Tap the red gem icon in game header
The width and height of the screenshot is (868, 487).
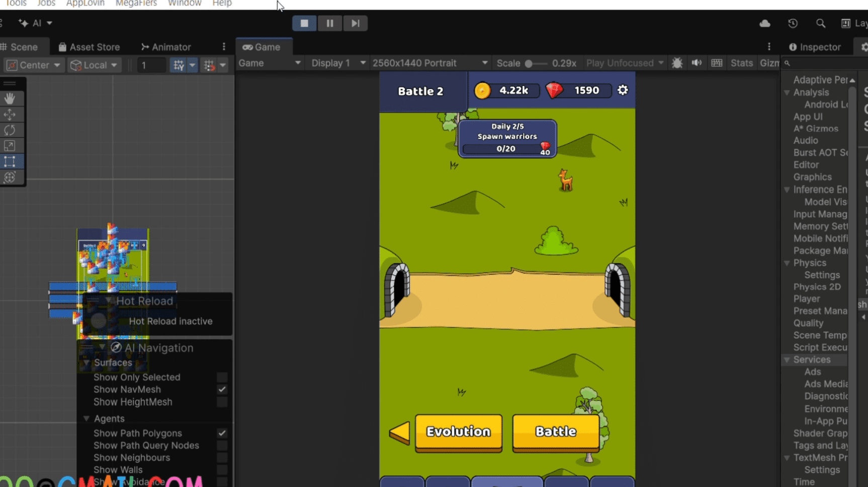[x=554, y=90]
